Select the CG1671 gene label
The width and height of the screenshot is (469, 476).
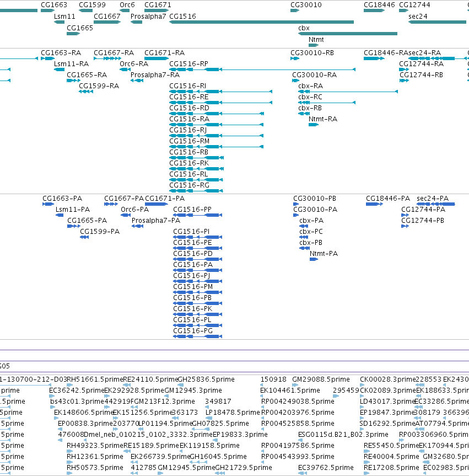pos(158,5)
